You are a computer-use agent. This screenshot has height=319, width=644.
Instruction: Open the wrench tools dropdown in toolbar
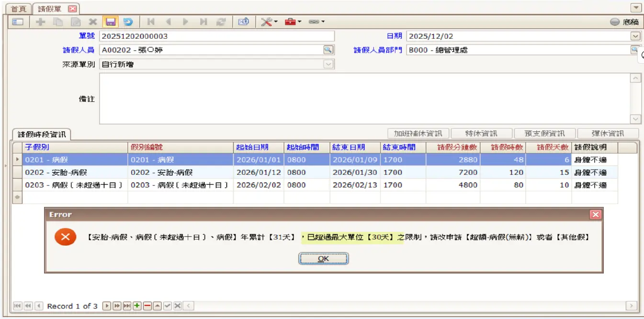coord(269,22)
